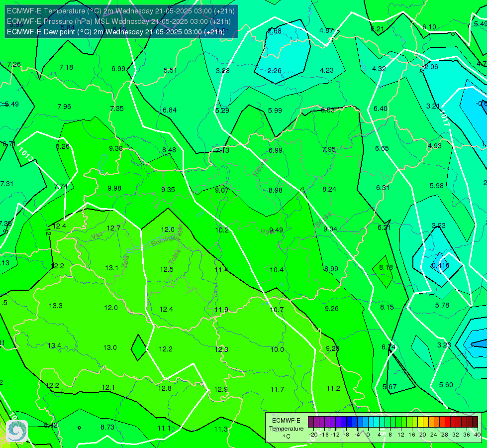
Task: Click the 12.7 temperature value
Action: click(114, 228)
